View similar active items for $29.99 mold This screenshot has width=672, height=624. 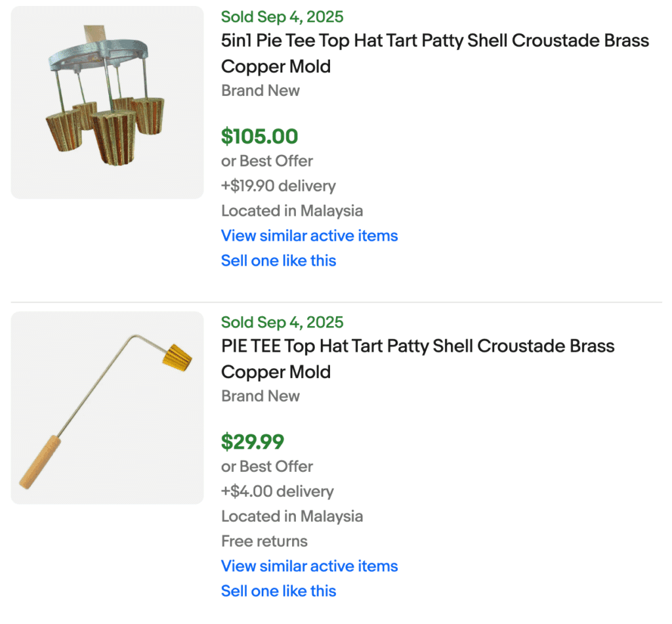[x=309, y=566]
